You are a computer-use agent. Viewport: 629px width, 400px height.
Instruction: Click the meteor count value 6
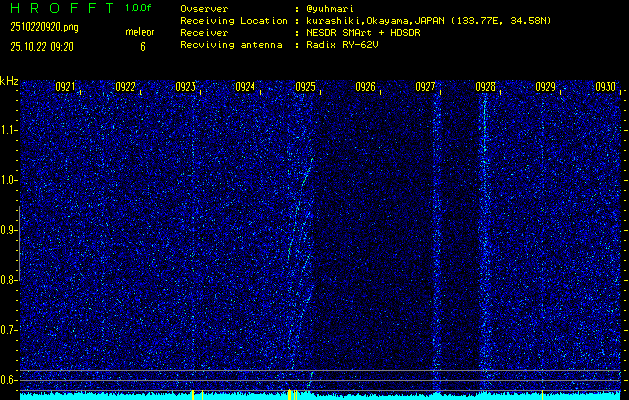coord(143,47)
